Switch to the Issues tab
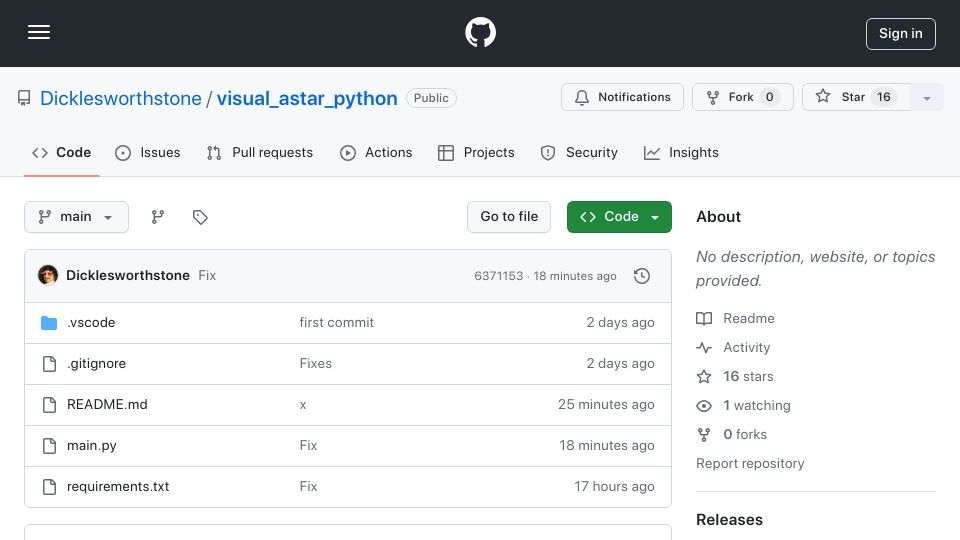 (x=148, y=152)
